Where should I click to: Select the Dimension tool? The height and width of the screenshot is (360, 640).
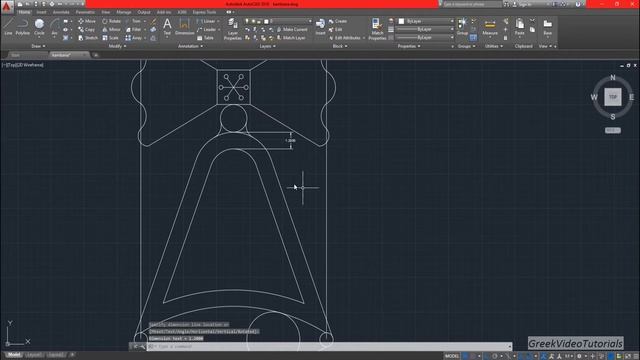[184, 27]
